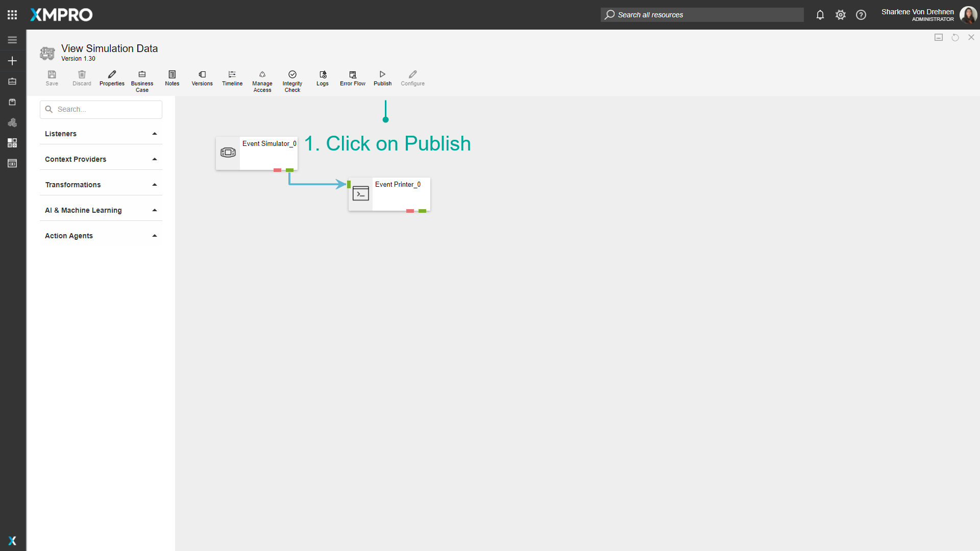The width and height of the screenshot is (980, 551).
Task: Open the notifications bell
Action: pyautogui.click(x=820, y=15)
